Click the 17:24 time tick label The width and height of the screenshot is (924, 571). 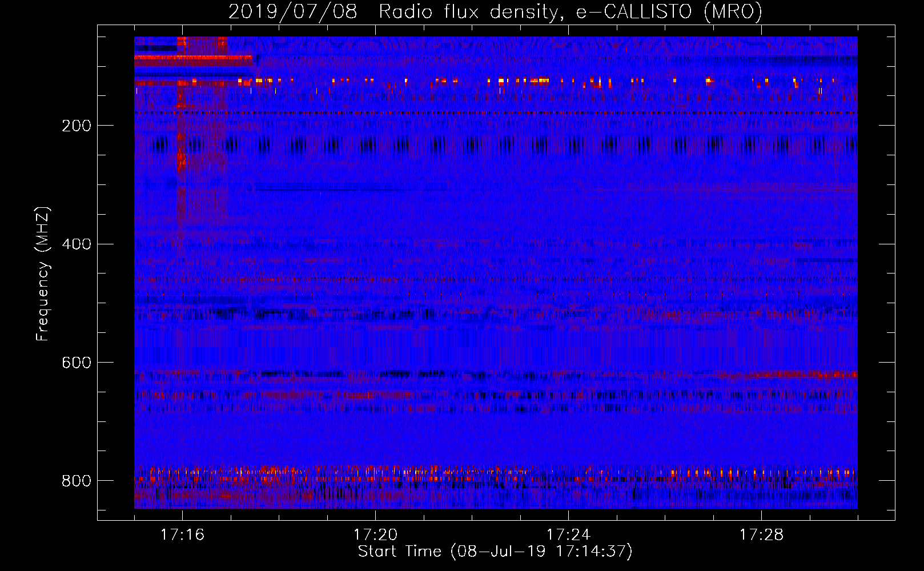tap(568, 535)
